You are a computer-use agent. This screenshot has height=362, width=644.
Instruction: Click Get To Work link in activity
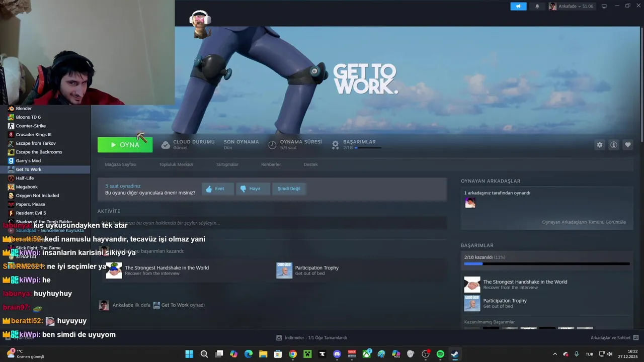(x=175, y=305)
